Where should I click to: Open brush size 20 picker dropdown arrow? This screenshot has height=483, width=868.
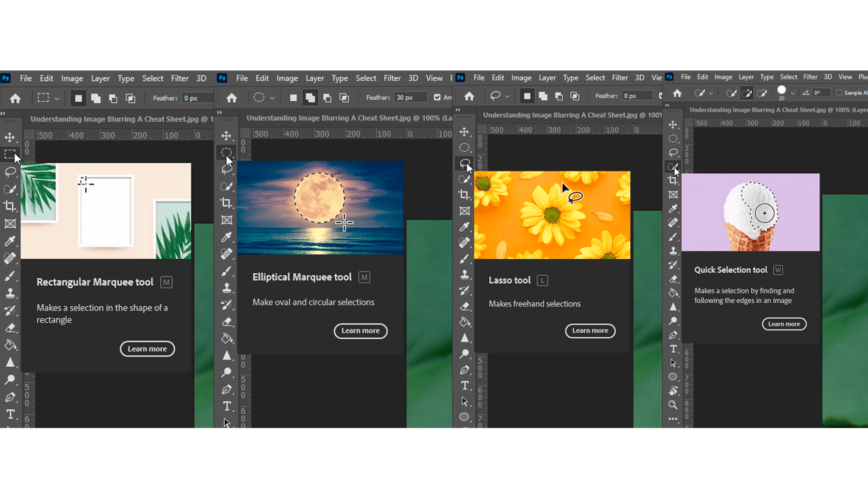coord(793,94)
